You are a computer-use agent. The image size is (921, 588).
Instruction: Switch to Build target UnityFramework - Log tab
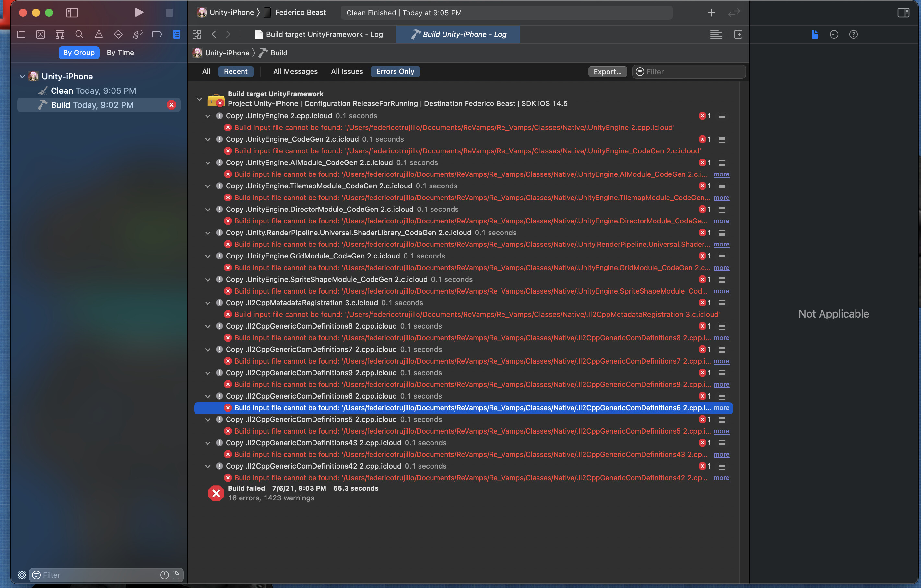click(x=324, y=34)
